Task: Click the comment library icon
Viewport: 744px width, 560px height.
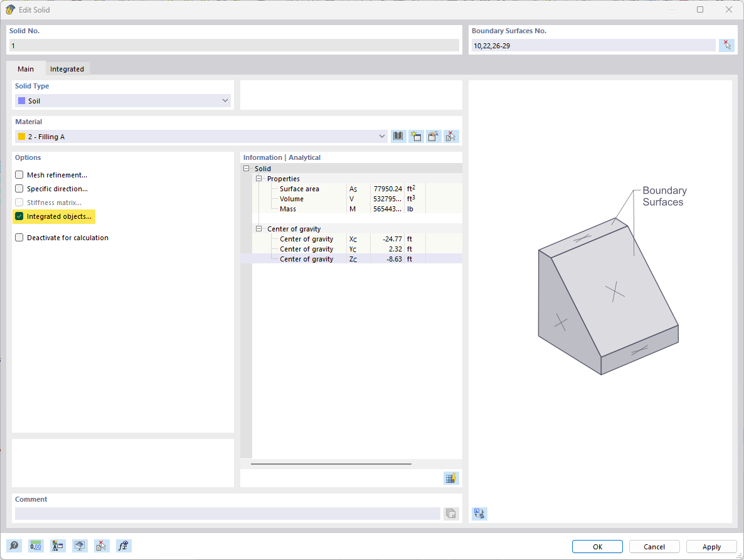Action: tap(451, 514)
